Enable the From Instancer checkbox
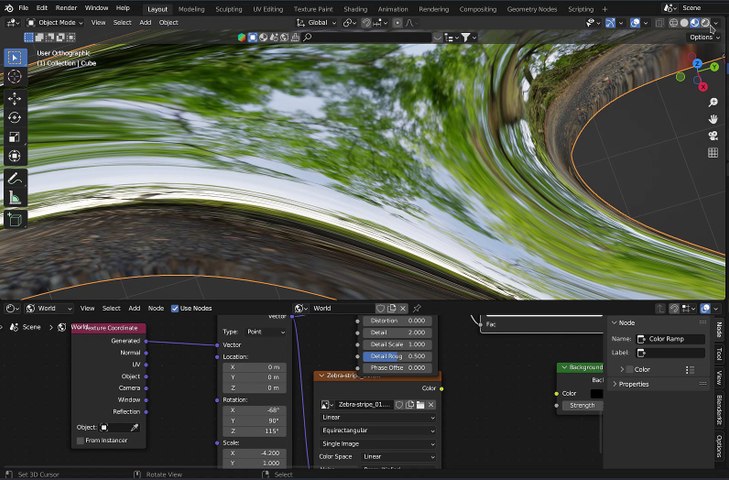The height and width of the screenshot is (480, 729). click(81, 441)
